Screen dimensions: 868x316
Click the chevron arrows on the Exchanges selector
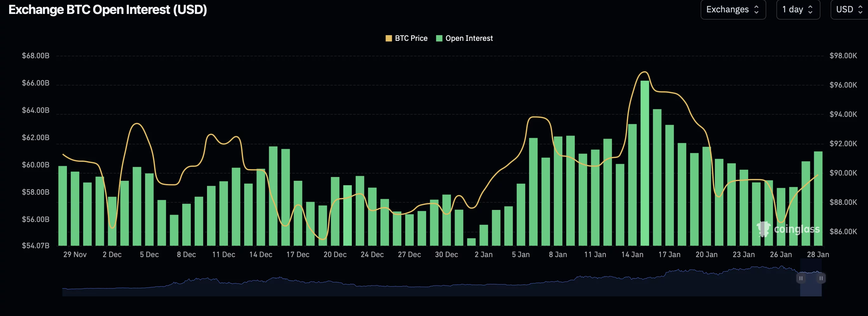pos(757,9)
